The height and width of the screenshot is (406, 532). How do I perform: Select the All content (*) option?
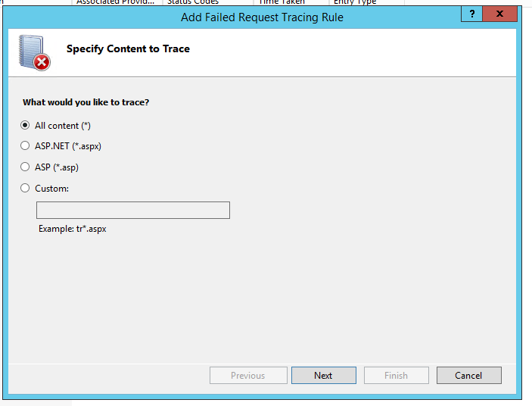pos(26,126)
